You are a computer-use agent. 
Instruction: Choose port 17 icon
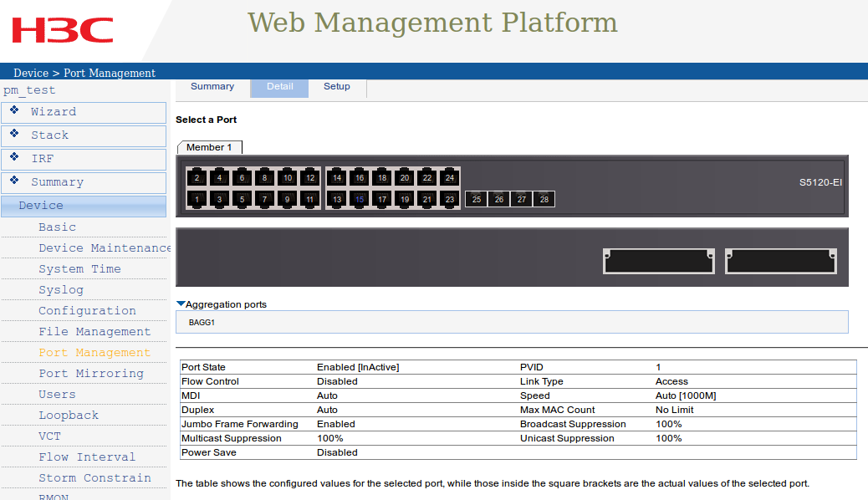point(382,199)
